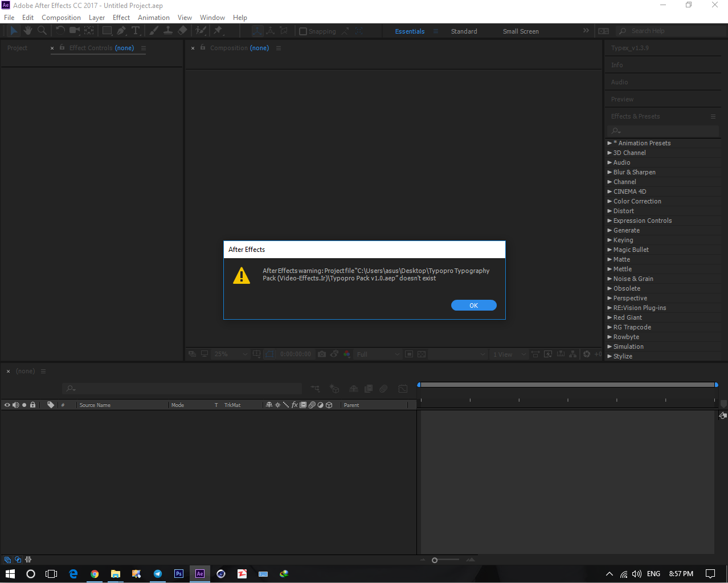Select the Rotation tool

click(60, 31)
